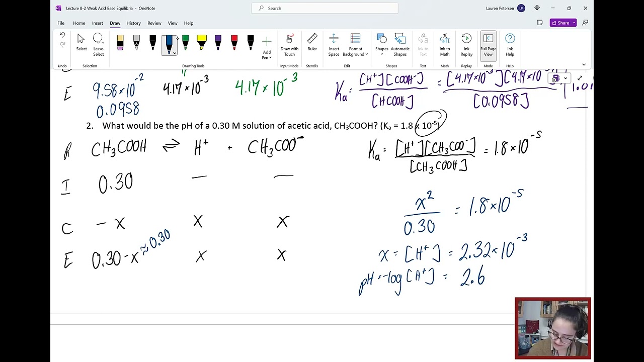Open the Help tab
This screenshot has height=362, width=644.
click(x=189, y=23)
